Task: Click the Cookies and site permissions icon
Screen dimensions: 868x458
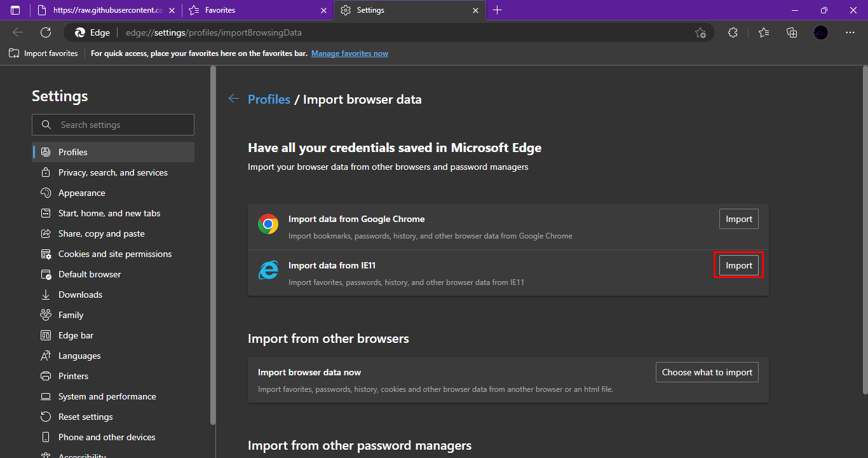Action: point(46,254)
